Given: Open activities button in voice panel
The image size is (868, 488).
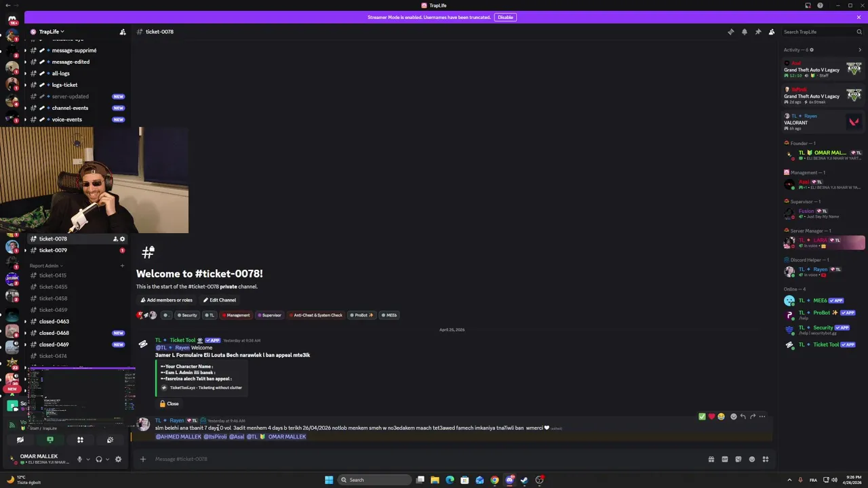Looking at the screenshot, I should [x=80, y=440].
